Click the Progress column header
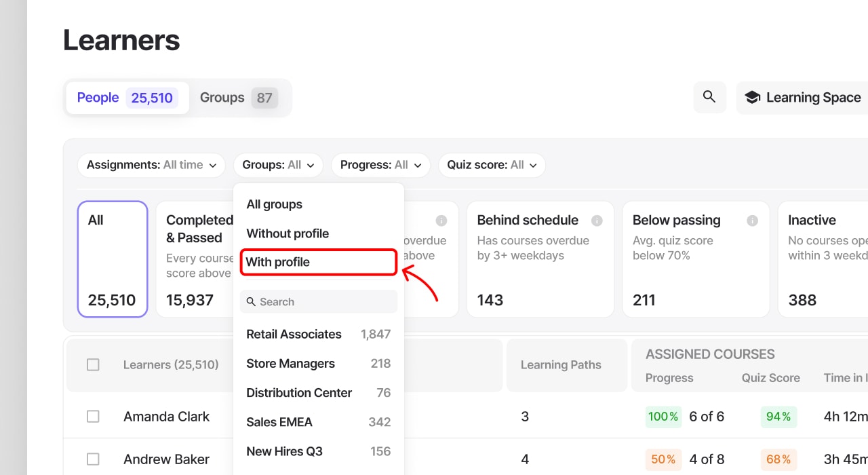 tap(669, 378)
